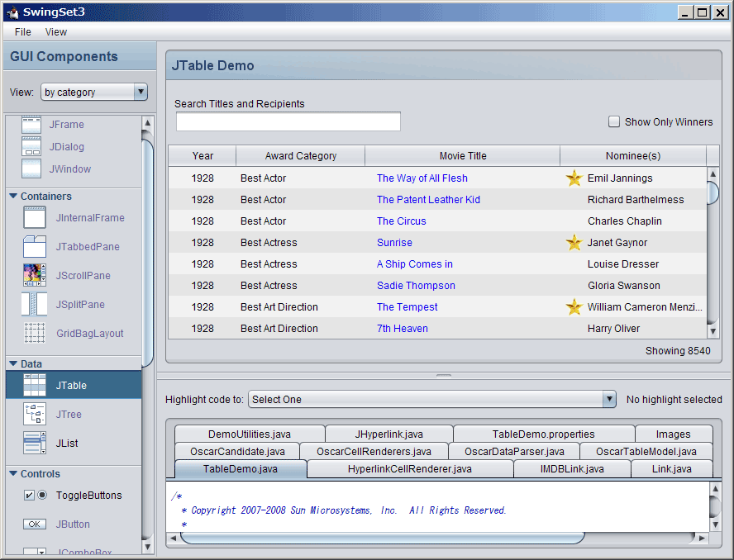Click the Charles Chaplin nominee cell
The image size is (734, 560).
[x=633, y=221]
